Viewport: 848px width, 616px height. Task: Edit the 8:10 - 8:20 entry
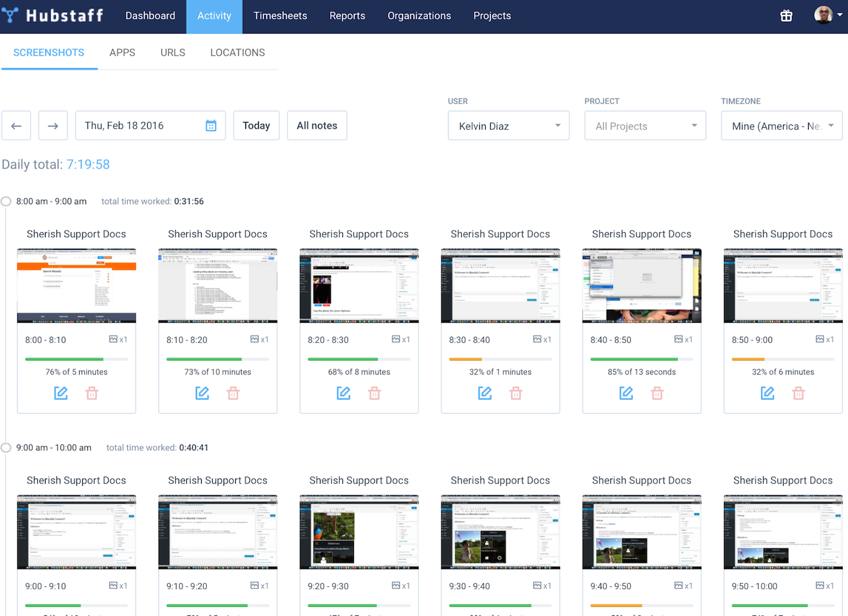pyautogui.click(x=202, y=393)
